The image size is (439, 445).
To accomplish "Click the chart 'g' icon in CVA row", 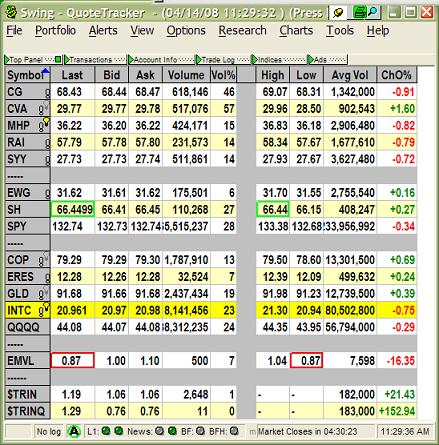I will point(42,109).
